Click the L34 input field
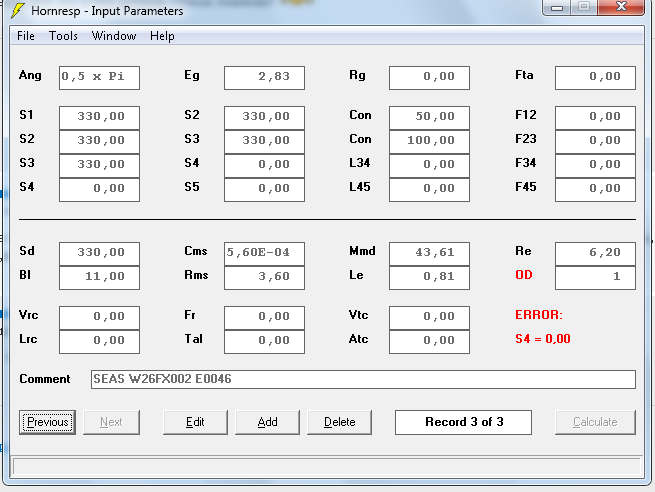Viewport: 655px width, 492px height. coord(429,166)
